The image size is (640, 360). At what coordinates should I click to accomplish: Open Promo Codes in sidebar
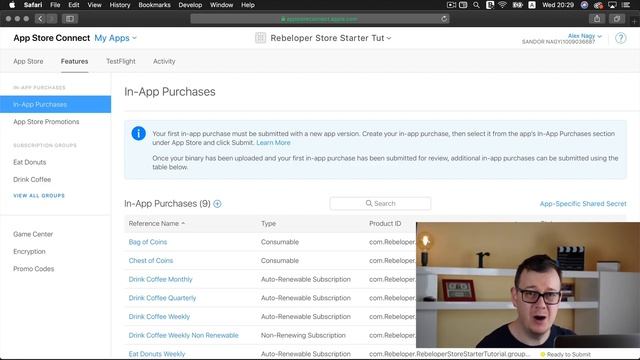pos(33,269)
